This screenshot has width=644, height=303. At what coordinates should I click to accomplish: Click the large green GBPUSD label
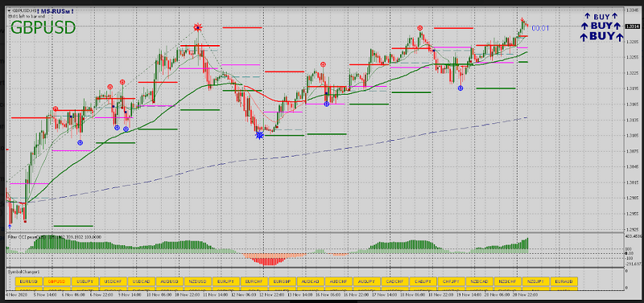click(43, 28)
